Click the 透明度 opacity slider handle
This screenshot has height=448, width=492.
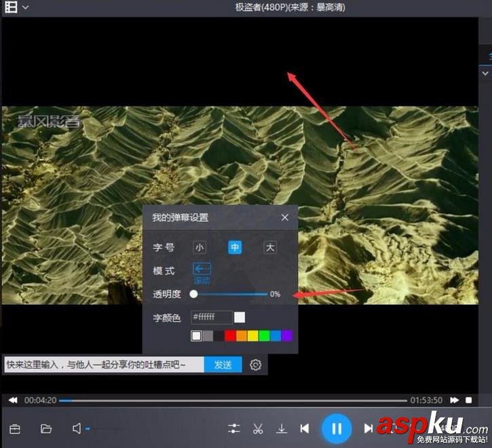[x=193, y=294]
